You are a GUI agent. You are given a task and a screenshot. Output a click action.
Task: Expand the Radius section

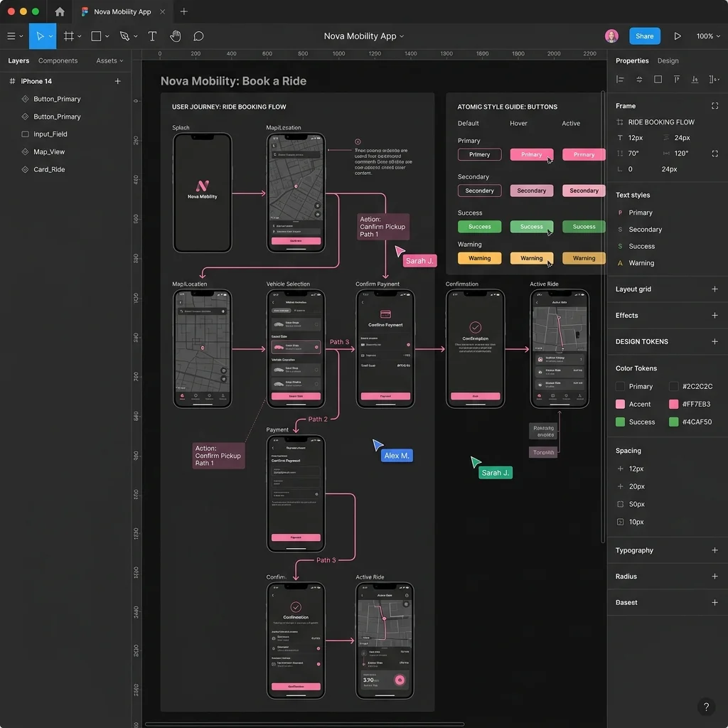point(714,576)
